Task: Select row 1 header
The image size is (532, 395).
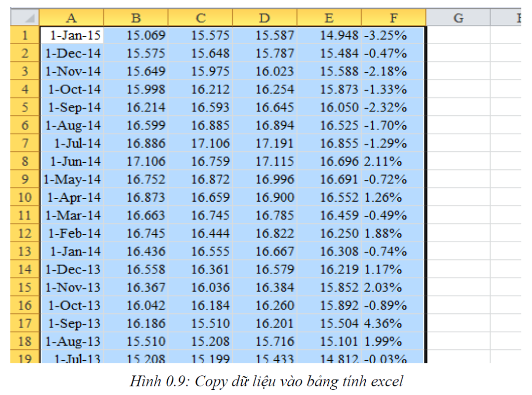Action: (x=25, y=36)
